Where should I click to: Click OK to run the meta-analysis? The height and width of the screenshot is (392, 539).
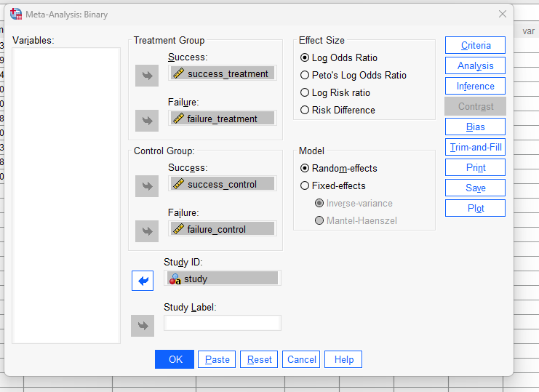pyautogui.click(x=175, y=359)
